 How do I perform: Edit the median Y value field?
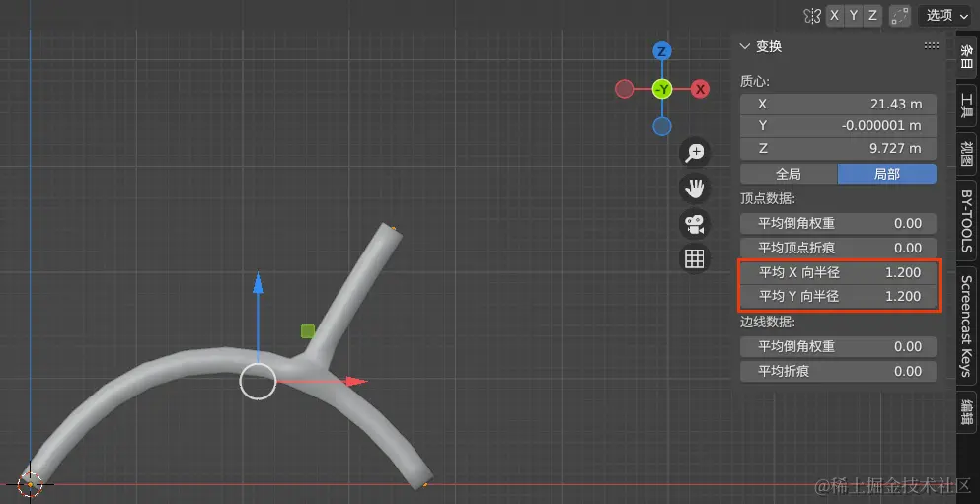point(838,126)
